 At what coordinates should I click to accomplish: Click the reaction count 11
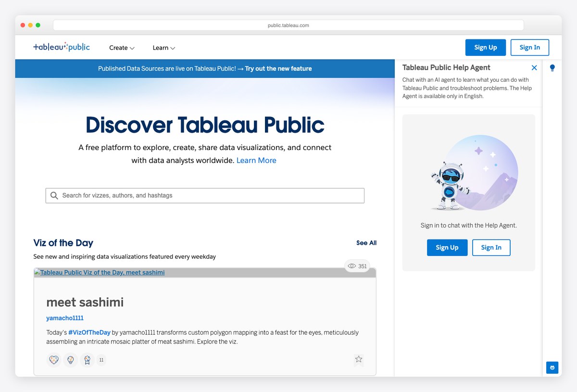pos(101,360)
